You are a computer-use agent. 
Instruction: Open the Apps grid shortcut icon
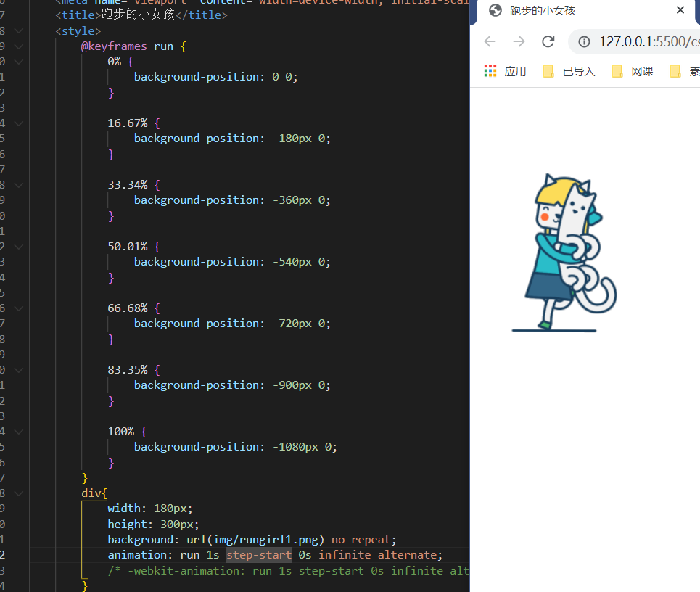click(490, 71)
